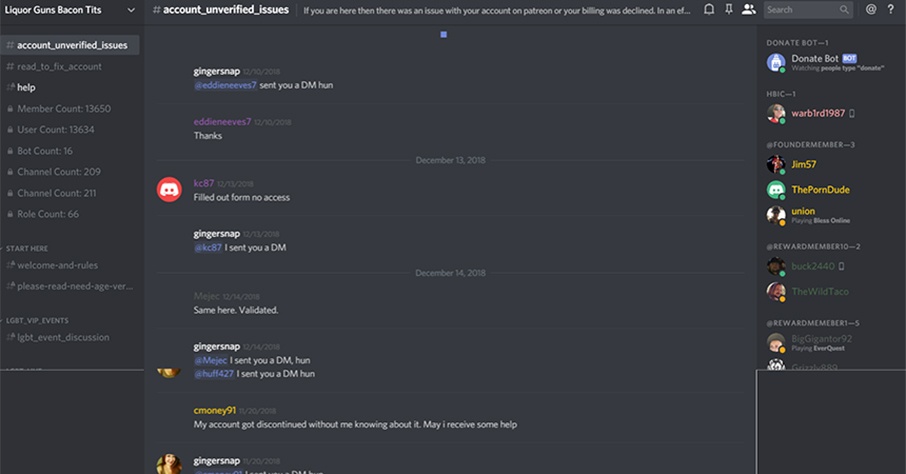
Task: Select warb1rd1987 in the member list
Action: pyautogui.click(x=818, y=113)
